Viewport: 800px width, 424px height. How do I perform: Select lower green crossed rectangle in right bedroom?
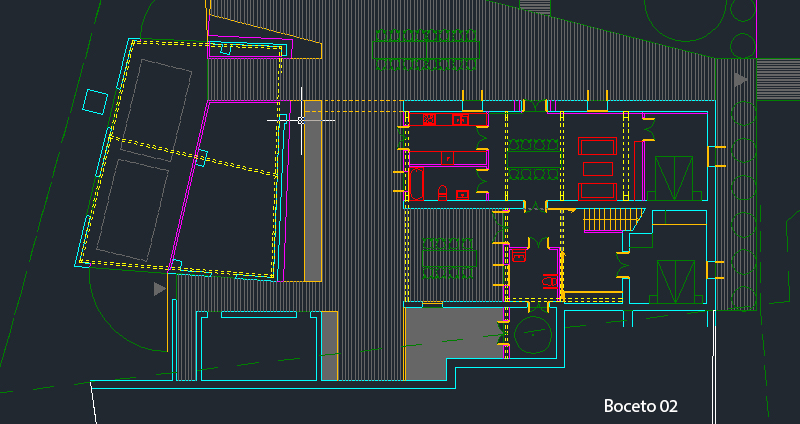675,279
